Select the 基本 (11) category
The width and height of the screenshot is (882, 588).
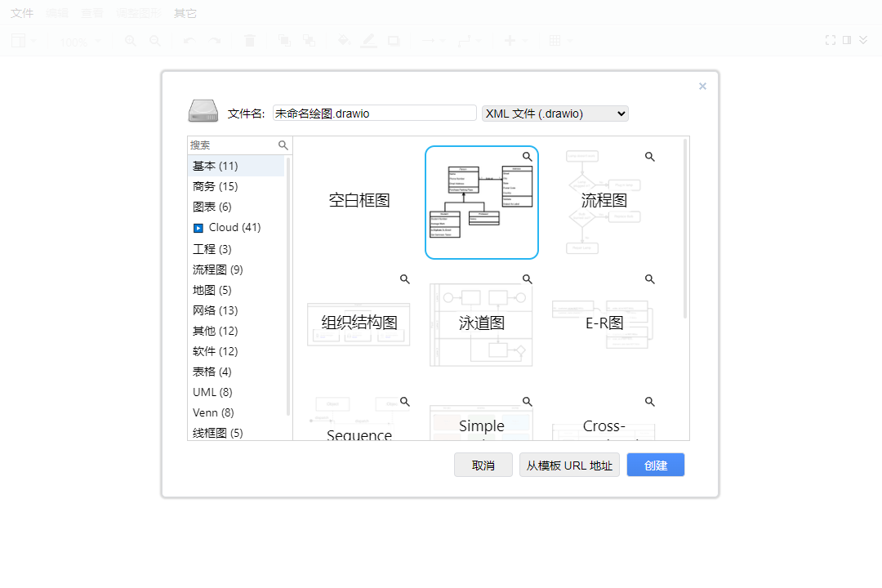[x=236, y=166]
